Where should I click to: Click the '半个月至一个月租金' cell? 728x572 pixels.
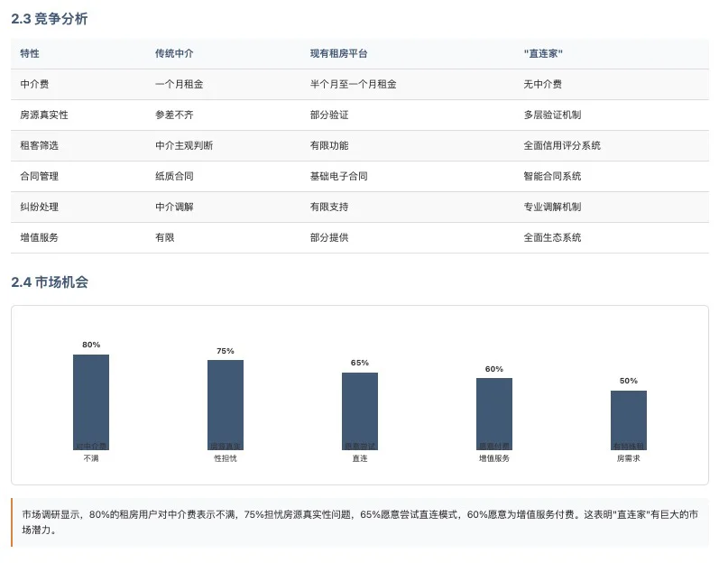click(354, 84)
